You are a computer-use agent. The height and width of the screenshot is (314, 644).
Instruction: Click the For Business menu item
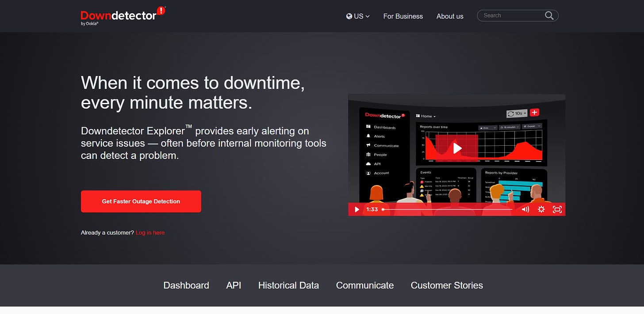point(402,16)
